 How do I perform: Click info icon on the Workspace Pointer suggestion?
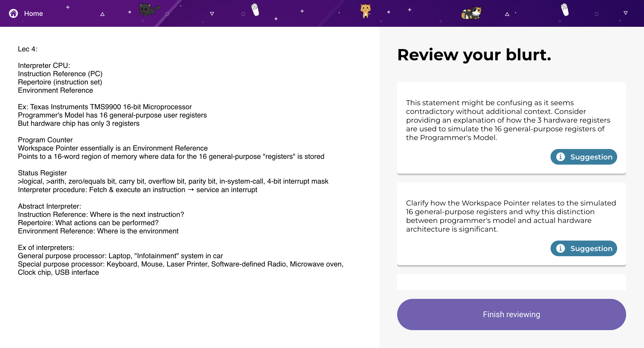(561, 248)
